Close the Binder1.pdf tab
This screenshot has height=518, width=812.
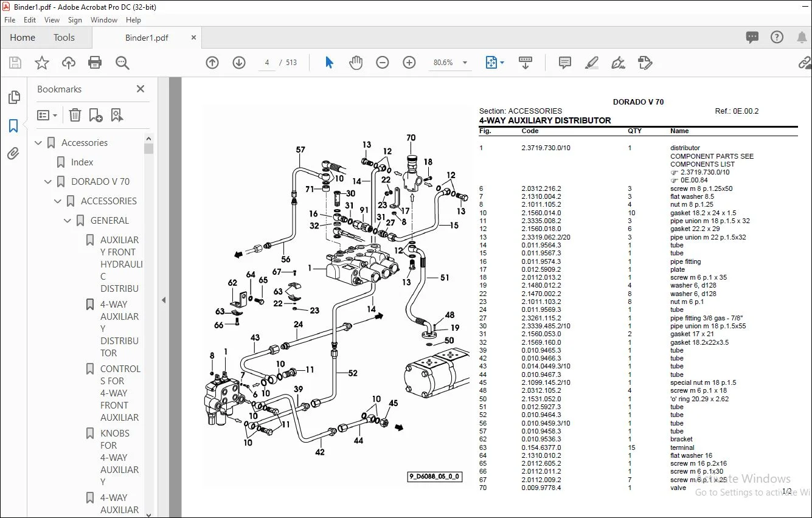tap(193, 38)
